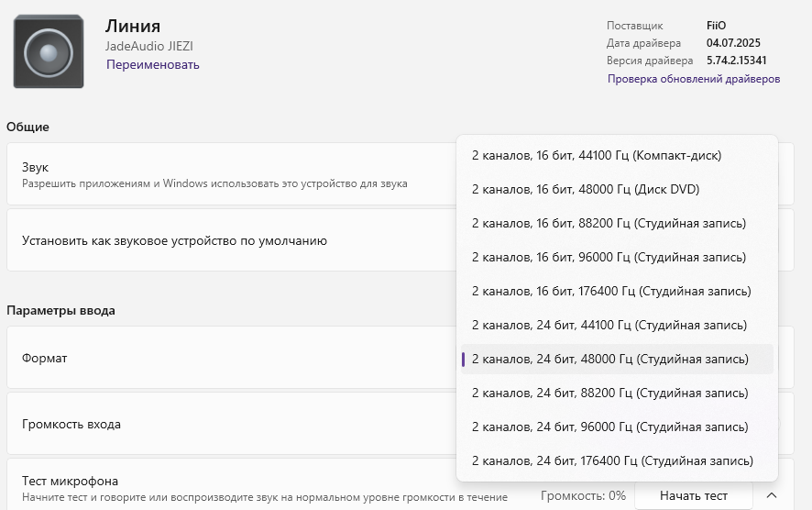The image size is (812, 510).
Task: Choose 16 бит, 88200 Гц format
Action: coord(609,224)
